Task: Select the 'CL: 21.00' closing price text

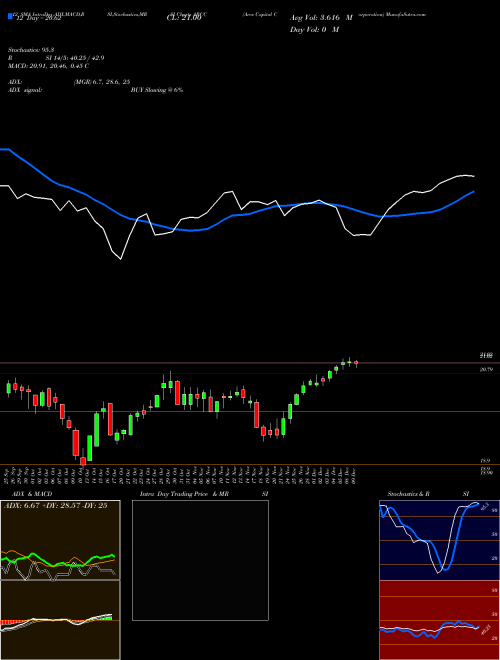Action: pos(184,18)
